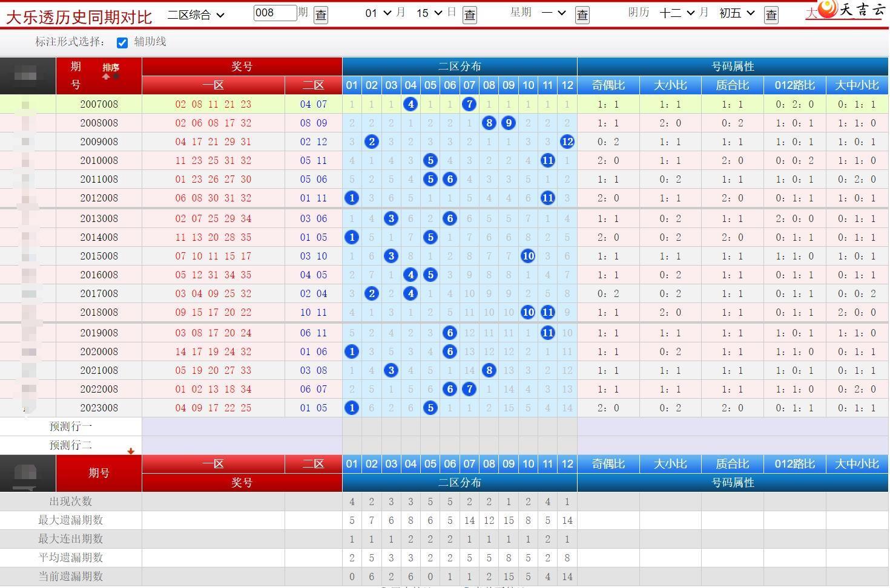
Task: Click blue ball 10 in row 2015008
Action: point(528,256)
